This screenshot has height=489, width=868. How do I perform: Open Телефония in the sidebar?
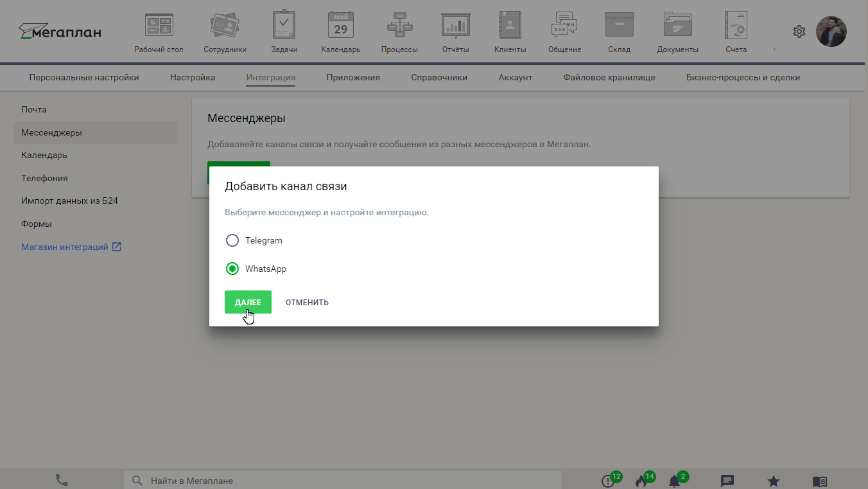pyautogui.click(x=95, y=179)
